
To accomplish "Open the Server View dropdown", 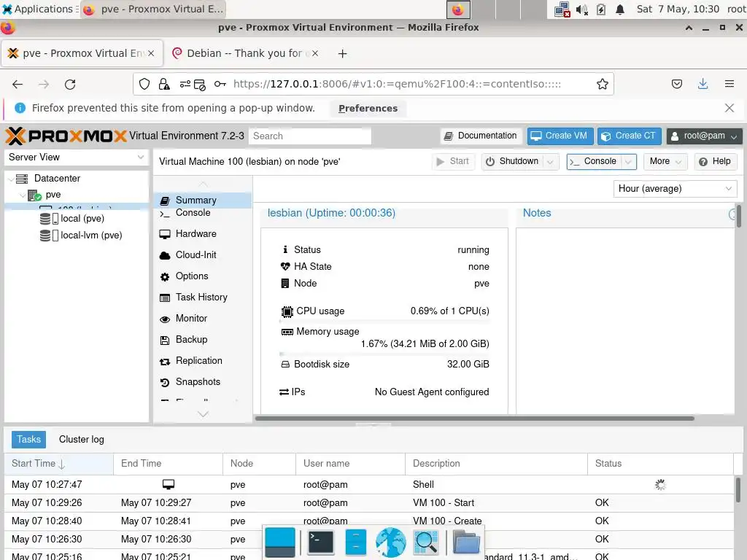I will click(76, 157).
